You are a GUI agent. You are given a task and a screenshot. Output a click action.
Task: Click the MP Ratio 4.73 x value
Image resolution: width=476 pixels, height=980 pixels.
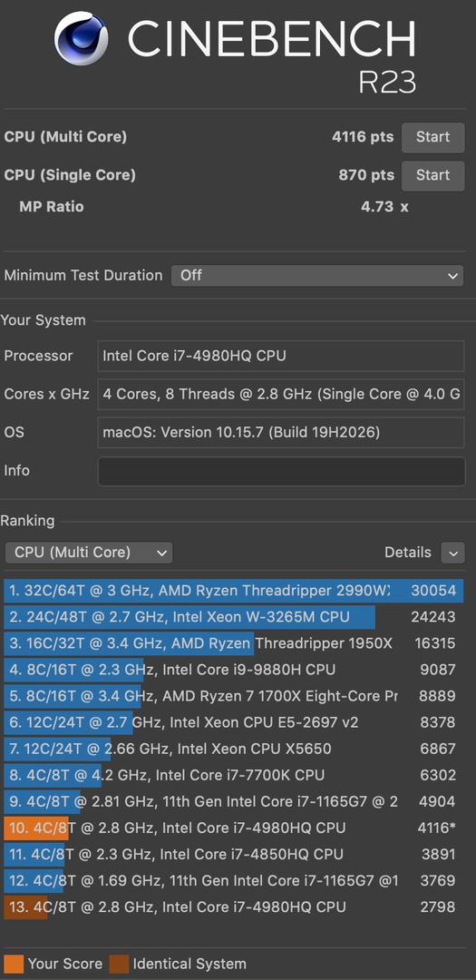point(384,207)
